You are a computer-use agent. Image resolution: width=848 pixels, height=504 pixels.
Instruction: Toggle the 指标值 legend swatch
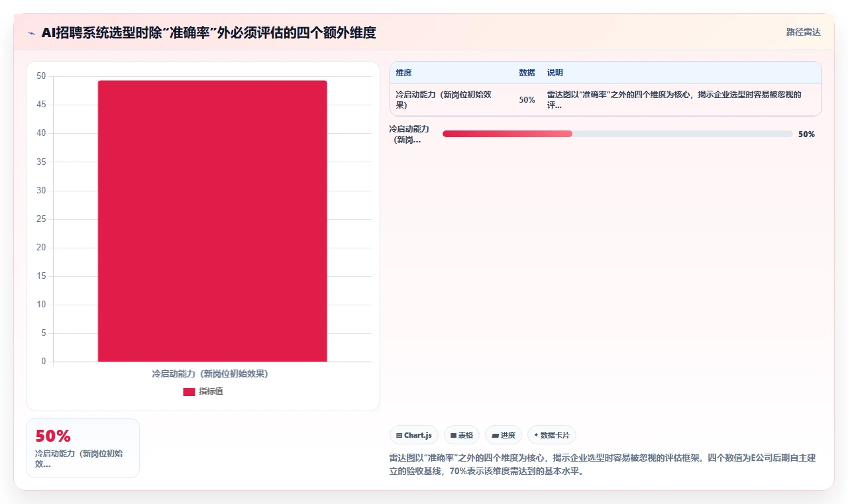click(189, 391)
